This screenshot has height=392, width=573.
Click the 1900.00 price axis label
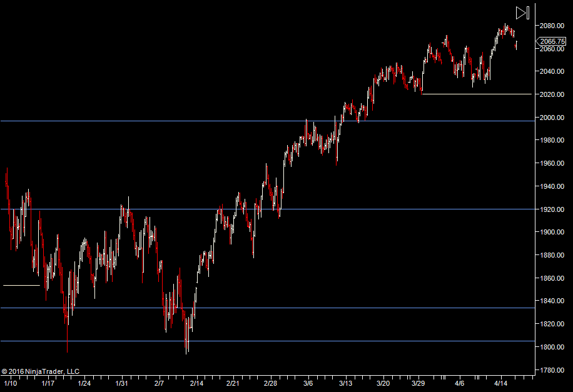[x=553, y=232]
